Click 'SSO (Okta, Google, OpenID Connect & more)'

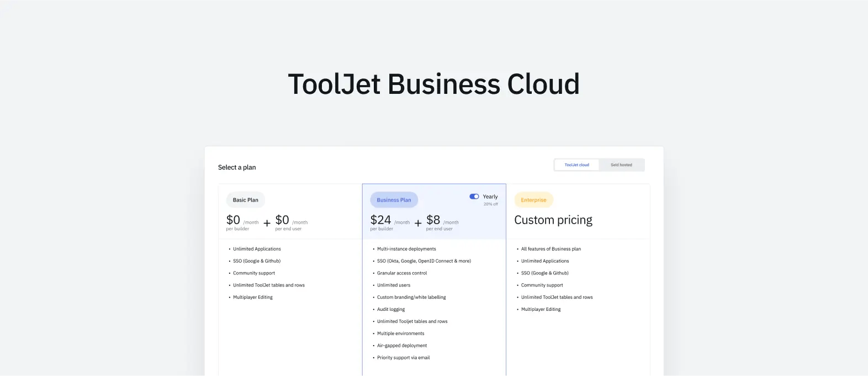click(424, 261)
